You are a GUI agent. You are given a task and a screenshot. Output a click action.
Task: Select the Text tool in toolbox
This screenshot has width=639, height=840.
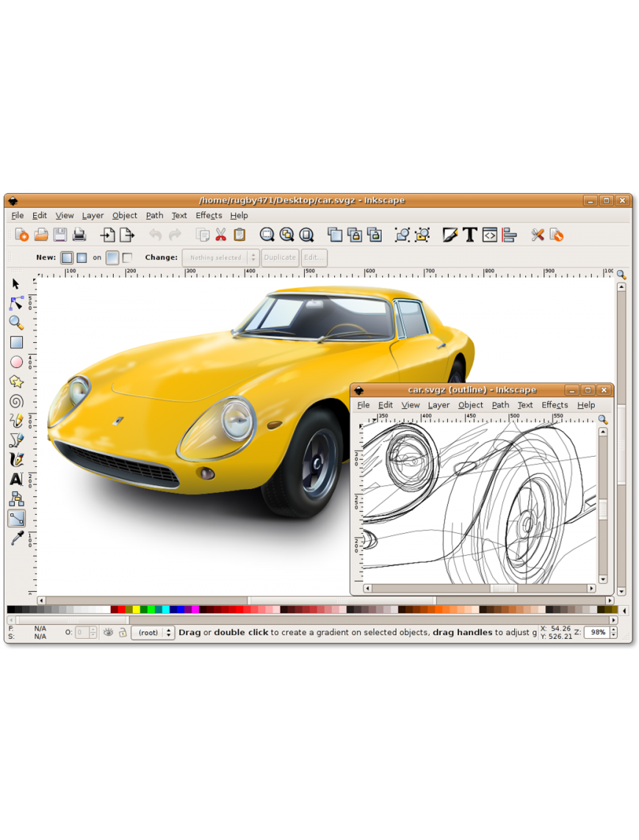click(16, 479)
